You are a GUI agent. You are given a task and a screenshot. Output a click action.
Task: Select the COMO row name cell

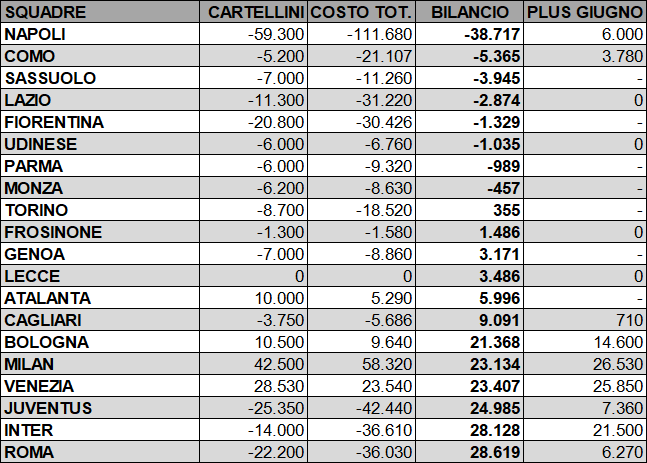click(x=100, y=56)
